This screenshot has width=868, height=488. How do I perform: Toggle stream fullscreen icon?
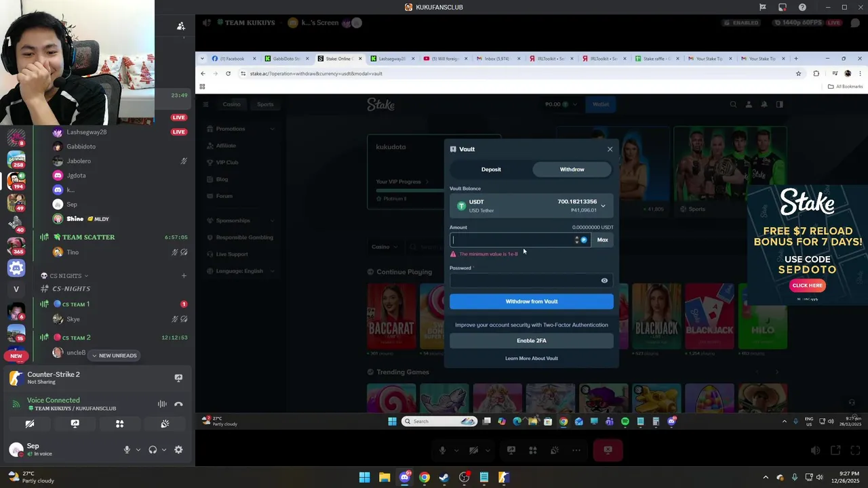854,450
